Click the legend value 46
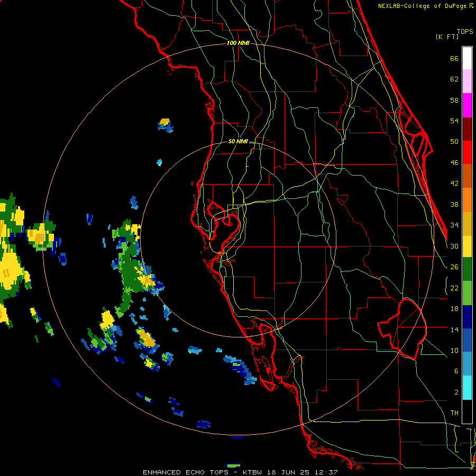This screenshot has width=476, height=476. pyautogui.click(x=454, y=162)
